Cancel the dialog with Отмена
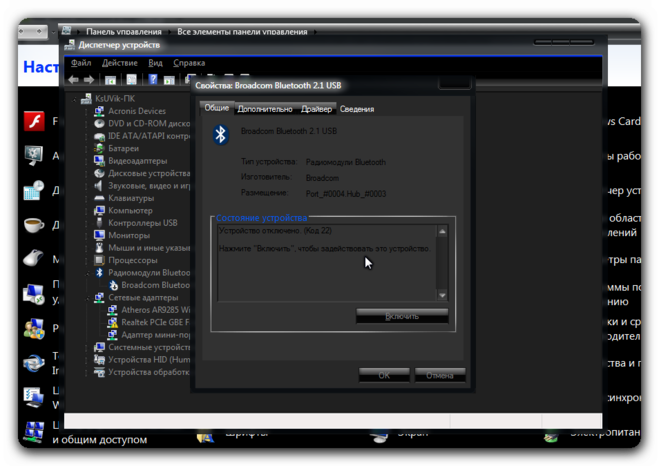The image size is (659, 466). pyautogui.click(x=440, y=375)
